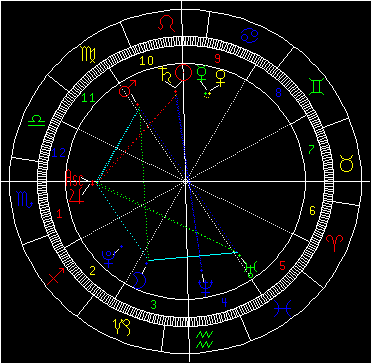Screen dimensions: 371x364
Task: Click the house number 10 label
Action: 146,61
